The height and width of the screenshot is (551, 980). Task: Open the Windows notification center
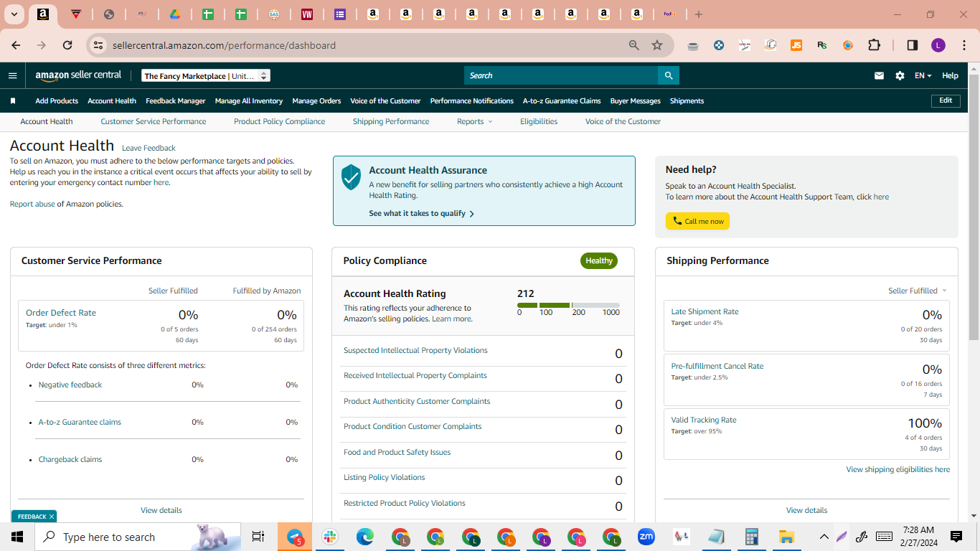[956, 537]
